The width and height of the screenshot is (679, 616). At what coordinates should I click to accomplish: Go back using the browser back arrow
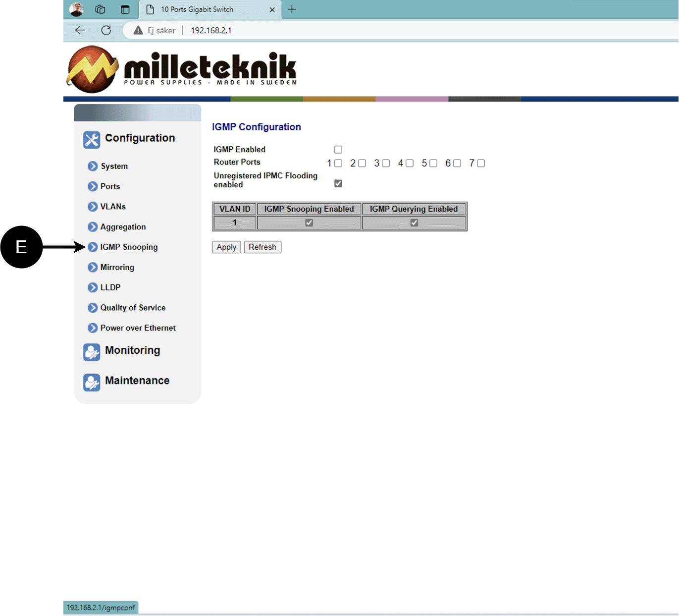80,30
